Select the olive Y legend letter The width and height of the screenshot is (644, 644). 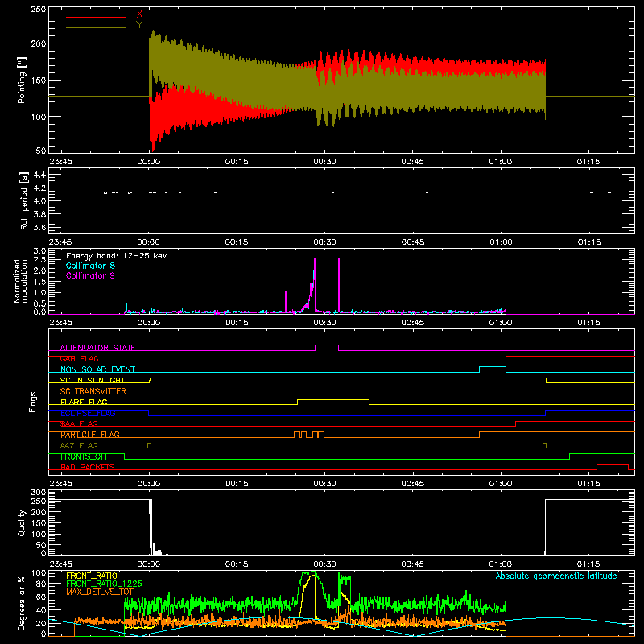139,25
